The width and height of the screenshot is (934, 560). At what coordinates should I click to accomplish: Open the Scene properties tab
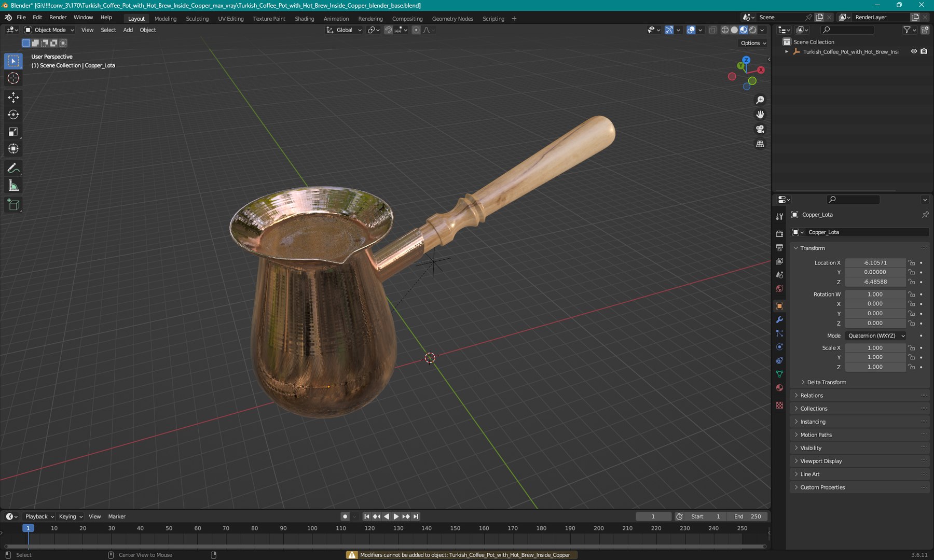coord(779,275)
